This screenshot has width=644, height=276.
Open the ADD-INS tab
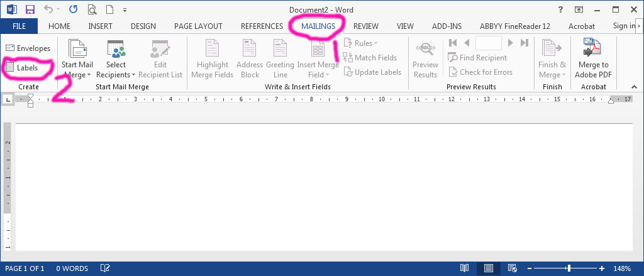[447, 26]
